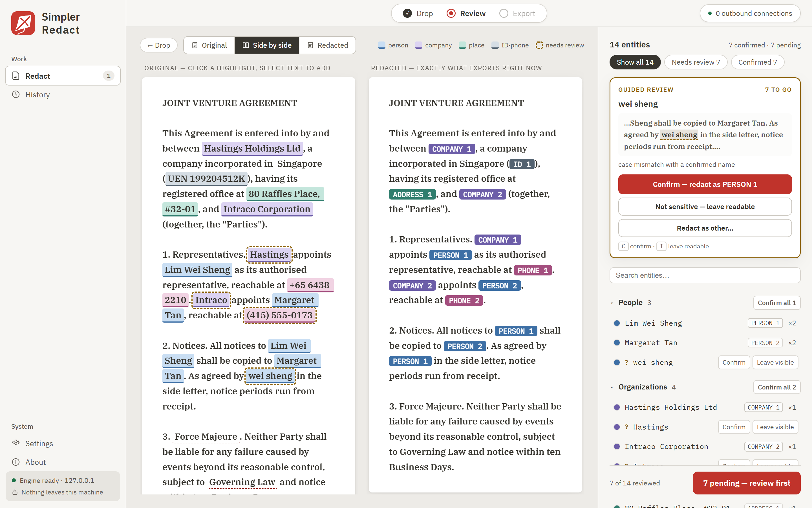Click the lock icon by Nothing leaves this machine
Viewport: 812px width, 508px height.
tap(15, 492)
